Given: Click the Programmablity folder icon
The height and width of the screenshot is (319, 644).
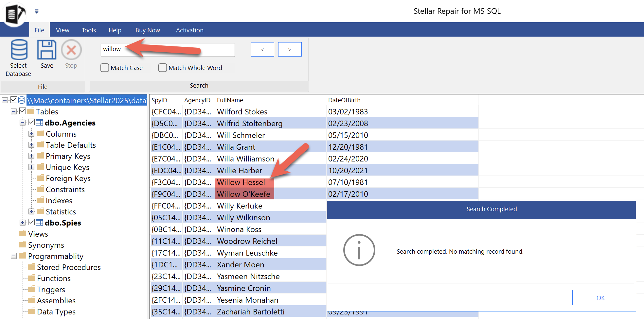Looking at the screenshot, I should coord(23,256).
